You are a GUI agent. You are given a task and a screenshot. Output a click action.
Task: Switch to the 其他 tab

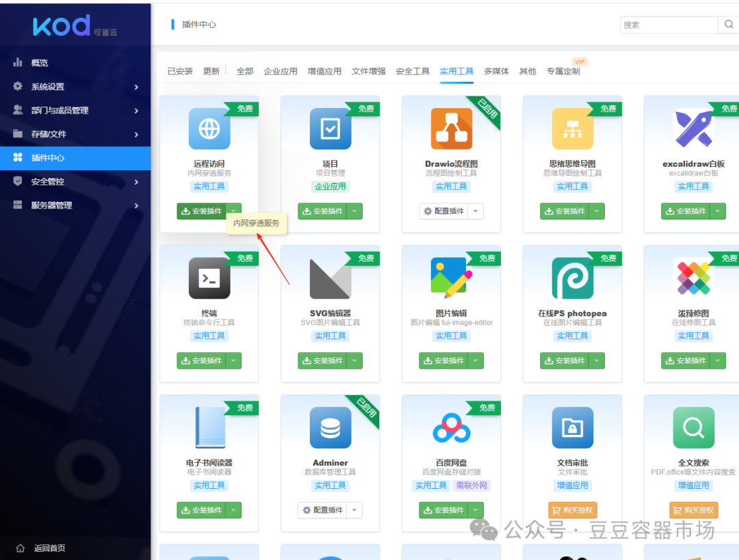(528, 71)
